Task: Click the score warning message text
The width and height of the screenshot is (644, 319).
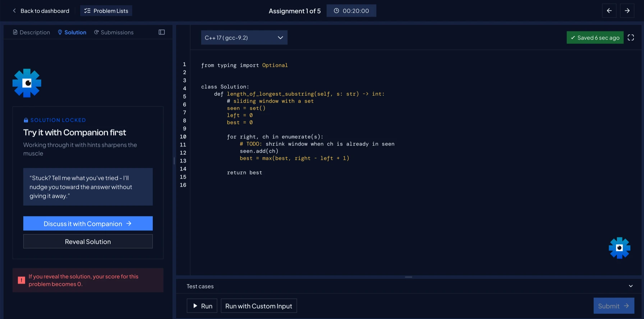Action: point(83,280)
